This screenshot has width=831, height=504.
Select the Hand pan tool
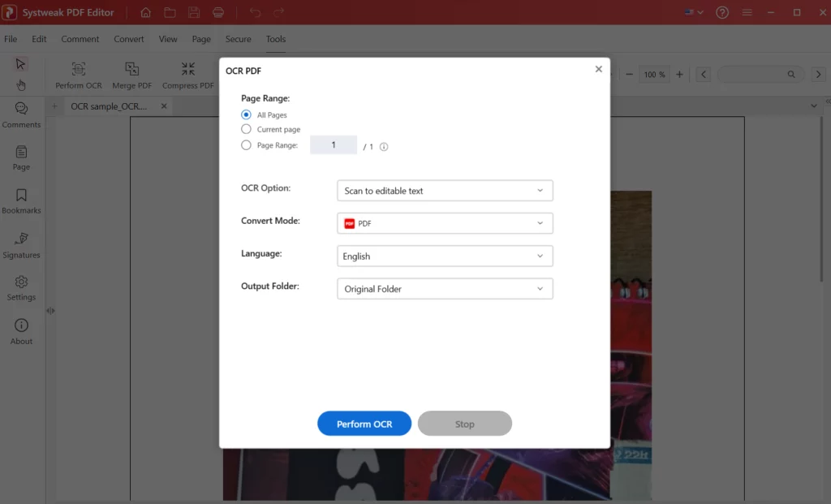coord(20,84)
